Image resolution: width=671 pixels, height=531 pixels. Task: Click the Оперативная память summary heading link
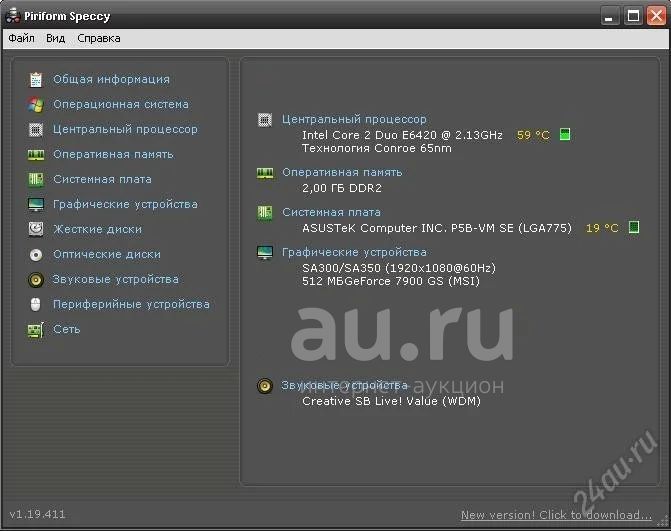(x=342, y=172)
